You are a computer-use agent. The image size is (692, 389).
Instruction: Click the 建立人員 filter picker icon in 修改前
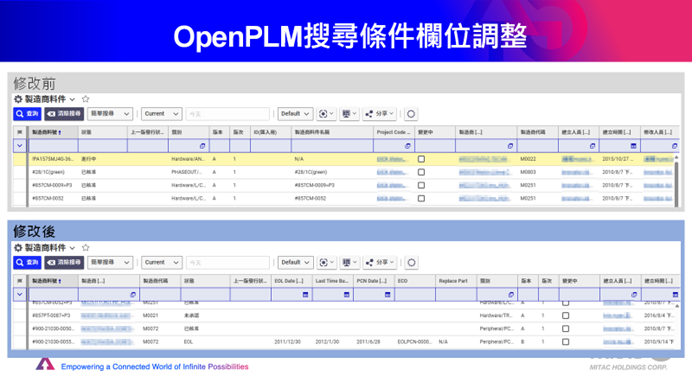tap(592, 146)
